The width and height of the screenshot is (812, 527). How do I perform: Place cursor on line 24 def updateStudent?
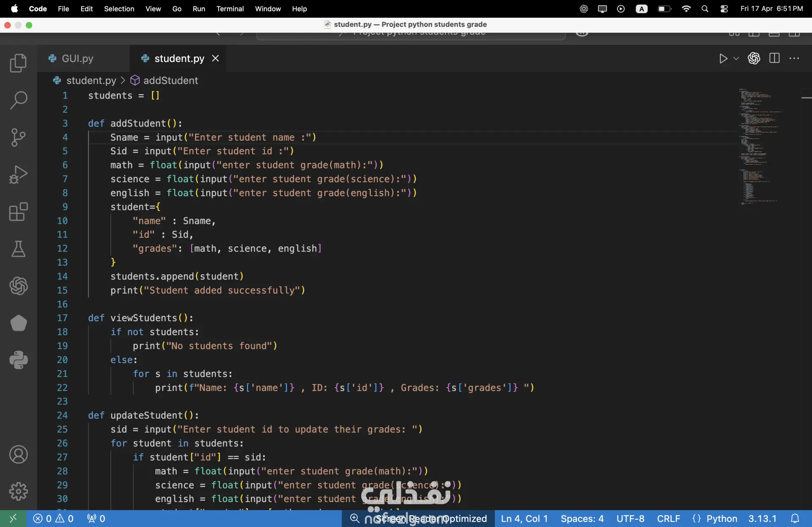143,415
